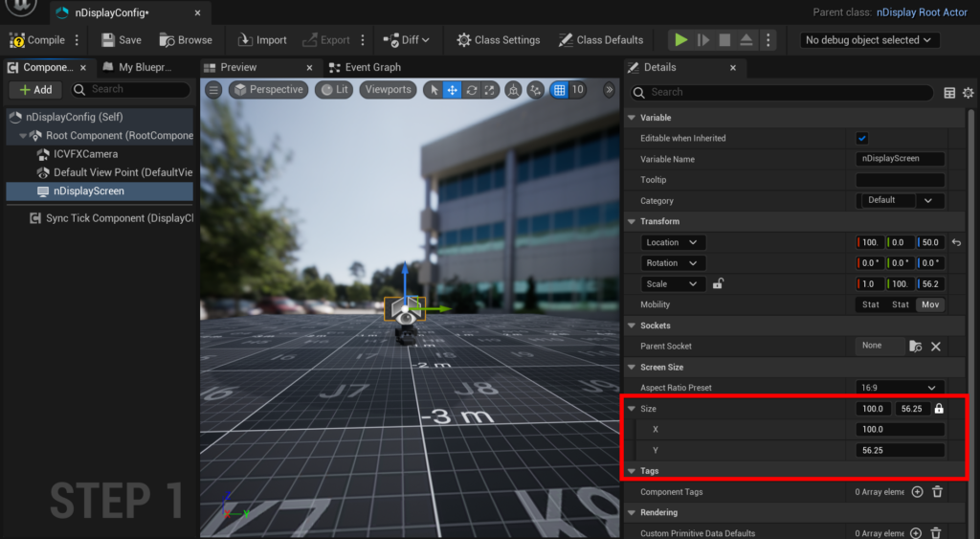Stop the simulation
The height and width of the screenshot is (539, 980).
pyautogui.click(x=724, y=40)
